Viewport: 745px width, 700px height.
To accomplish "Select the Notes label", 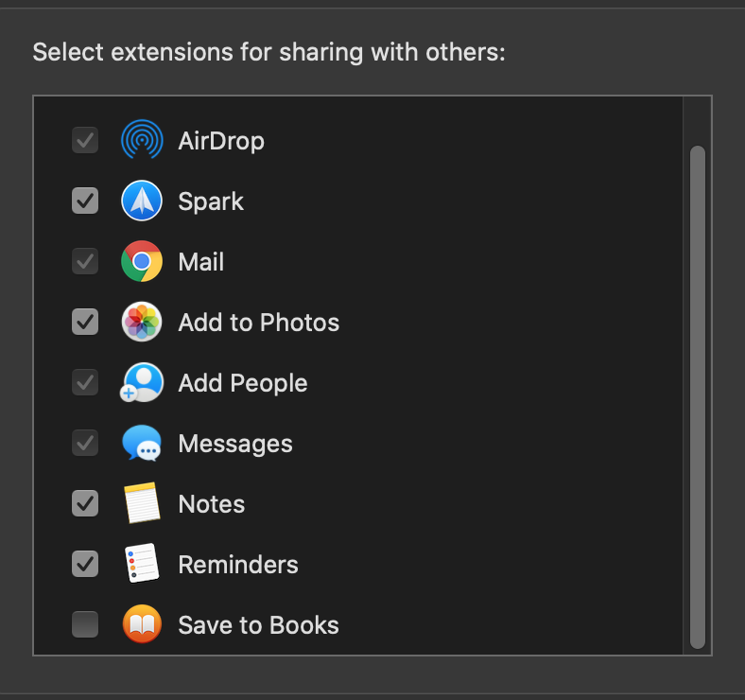I will click(x=212, y=504).
